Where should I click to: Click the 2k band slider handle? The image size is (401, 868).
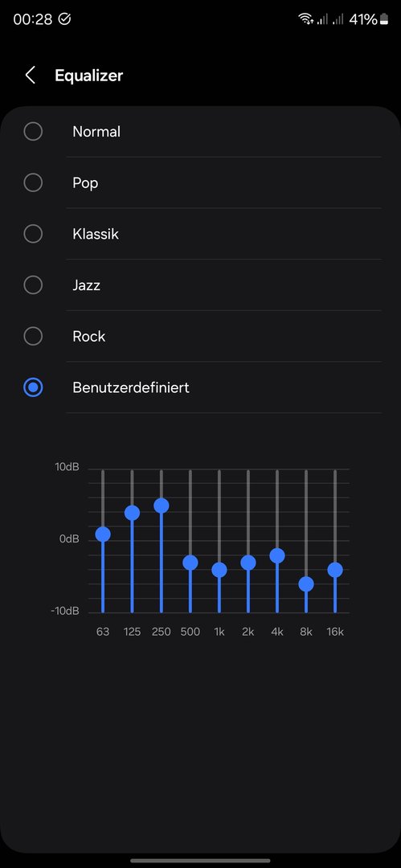(248, 563)
